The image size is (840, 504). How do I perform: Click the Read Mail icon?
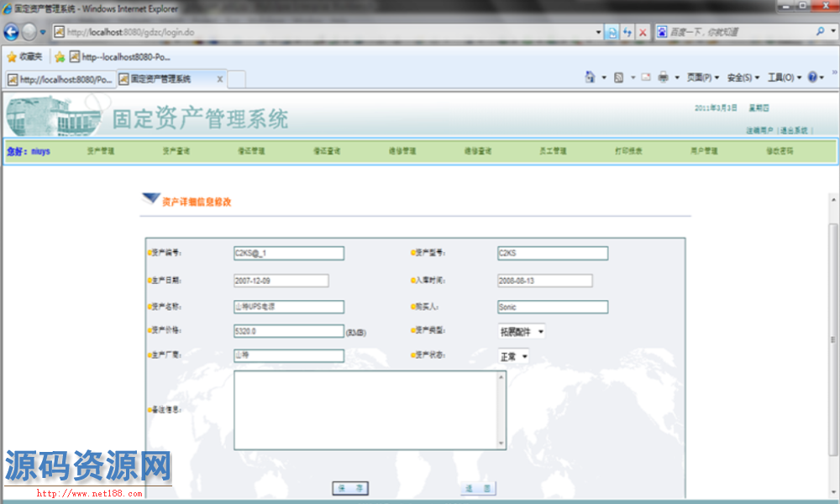tap(646, 77)
